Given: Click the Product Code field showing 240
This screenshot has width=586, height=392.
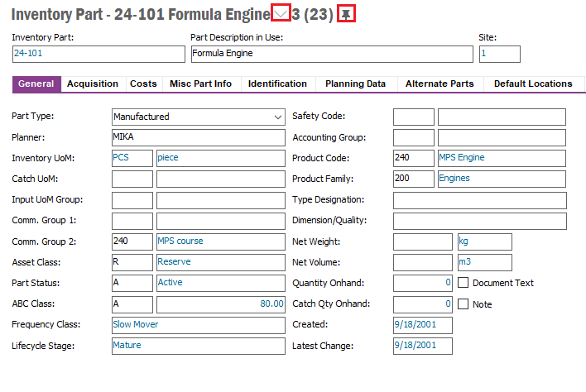Looking at the screenshot, I should 413,158.
